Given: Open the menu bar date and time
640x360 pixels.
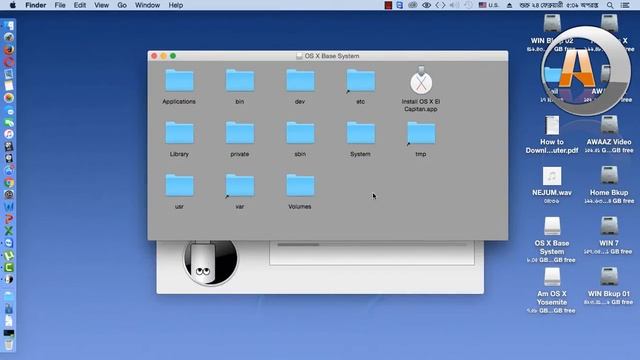Looking at the screenshot, I should tap(559, 5).
